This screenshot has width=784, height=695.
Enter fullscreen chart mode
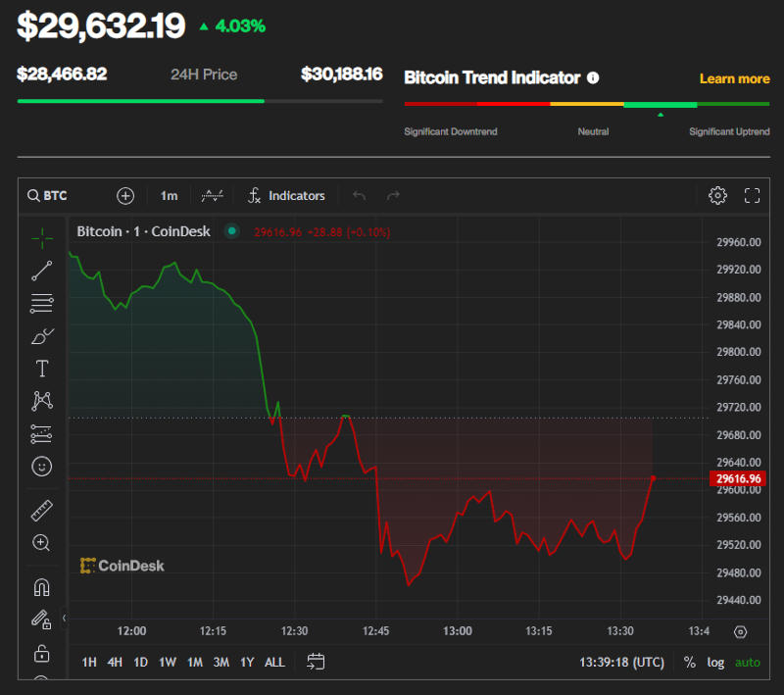click(x=753, y=195)
